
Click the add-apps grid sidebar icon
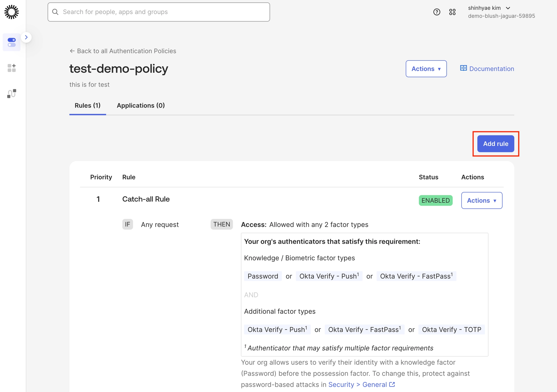coord(12,68)
